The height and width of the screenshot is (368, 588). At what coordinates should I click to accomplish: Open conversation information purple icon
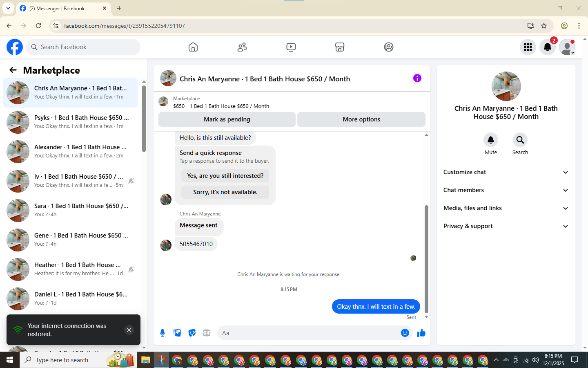[x=417, y=78]
